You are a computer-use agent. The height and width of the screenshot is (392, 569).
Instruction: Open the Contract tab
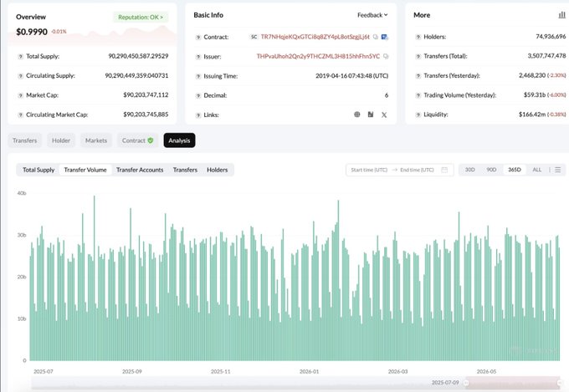click(x=137, y=140)
